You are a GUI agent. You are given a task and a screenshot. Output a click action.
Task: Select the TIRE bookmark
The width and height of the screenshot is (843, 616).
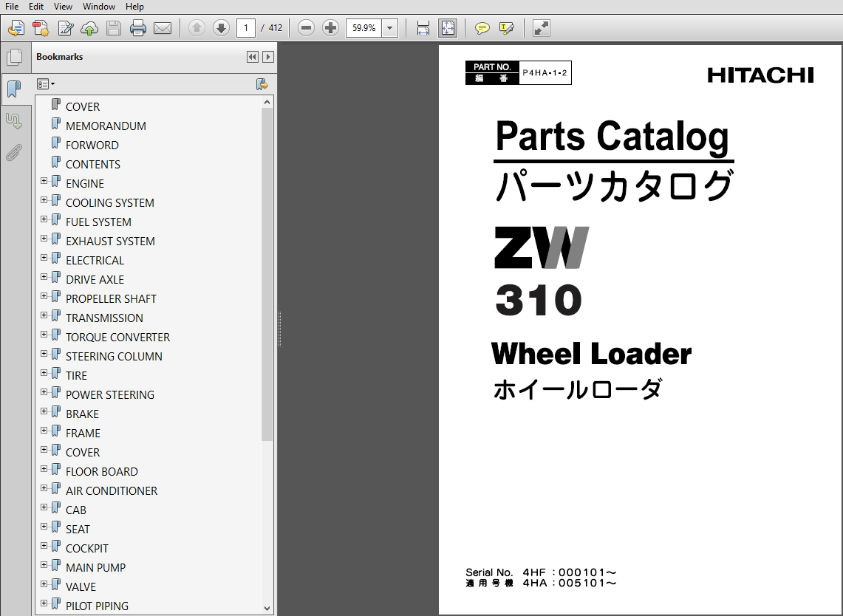[76, 376]
